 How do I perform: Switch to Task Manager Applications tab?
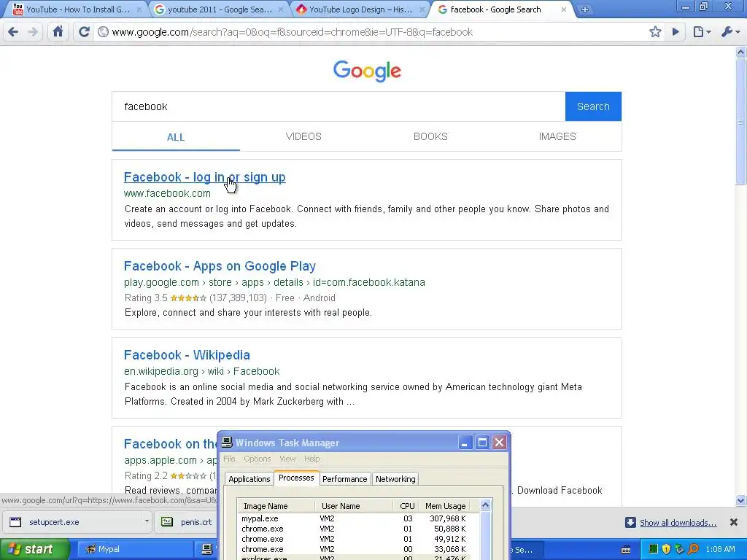(249, 479)
